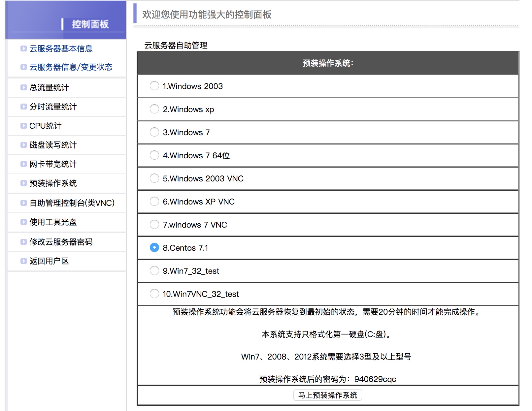Image resolution: width=532 pixels, height=411 pixels.
Task: Click arrow icon beside 磁盘读写统计
Action: point(23,145)
